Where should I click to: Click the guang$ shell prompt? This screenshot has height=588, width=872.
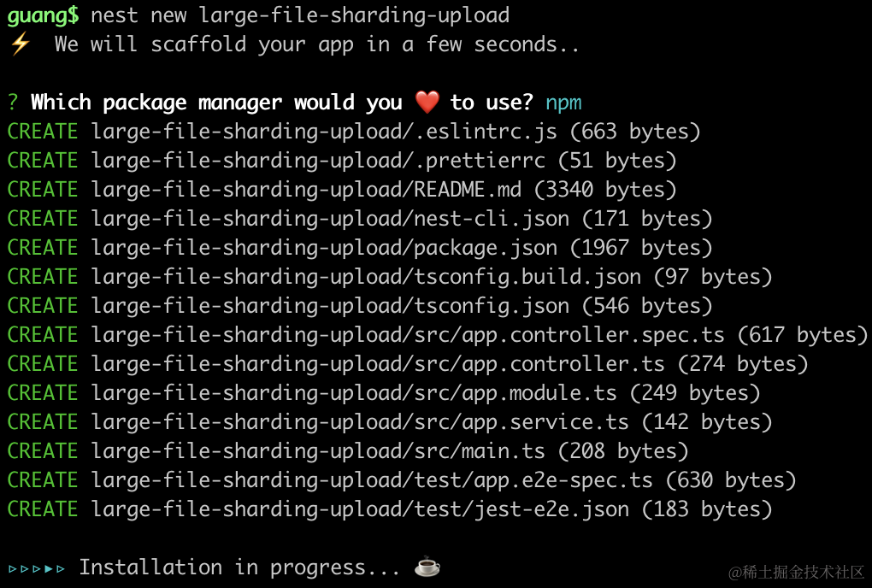coord(43,15)
